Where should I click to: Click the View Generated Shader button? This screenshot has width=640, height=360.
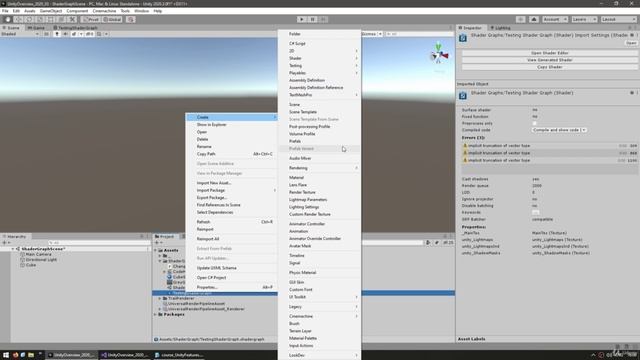(x=549, y=60)
